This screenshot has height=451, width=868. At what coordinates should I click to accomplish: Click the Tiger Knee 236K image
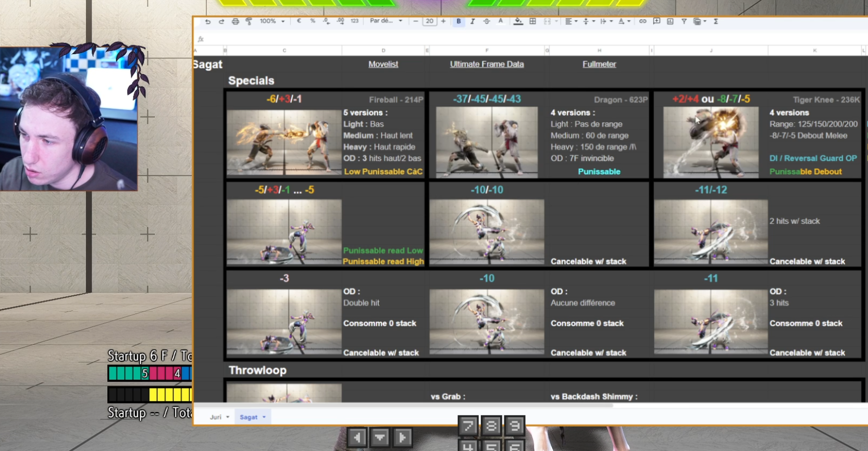tap(711, 142)
